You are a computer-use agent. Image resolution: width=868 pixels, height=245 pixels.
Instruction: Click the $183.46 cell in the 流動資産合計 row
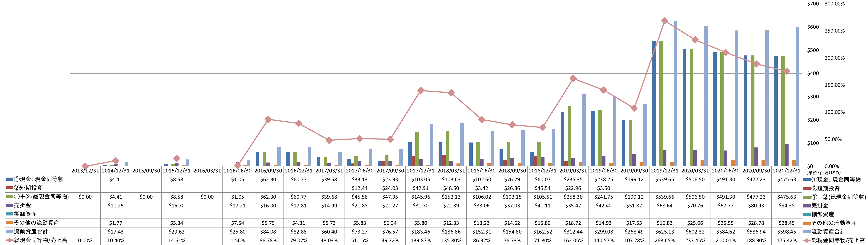pyautogui.click(x=420, y=232)
